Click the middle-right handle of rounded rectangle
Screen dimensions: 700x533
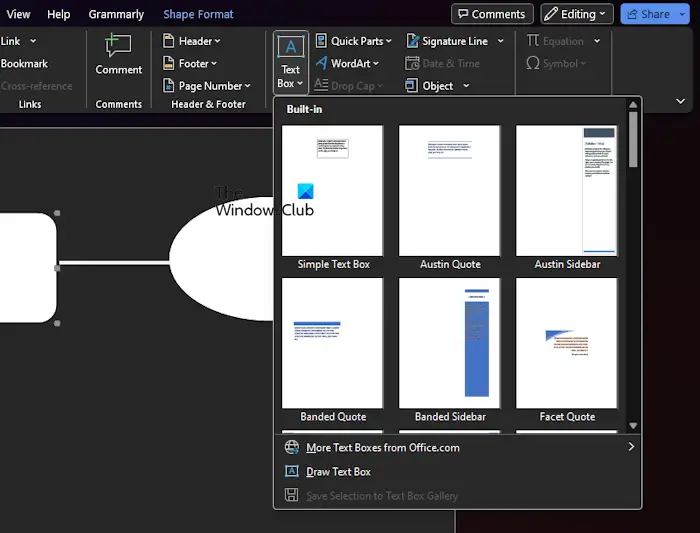[57, 268]
